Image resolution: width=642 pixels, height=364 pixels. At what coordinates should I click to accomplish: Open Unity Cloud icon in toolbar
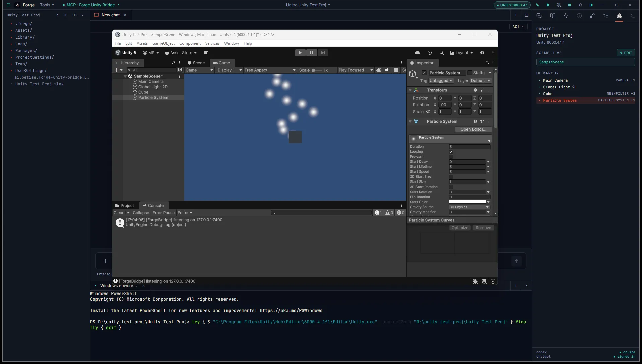coord(417,53)
